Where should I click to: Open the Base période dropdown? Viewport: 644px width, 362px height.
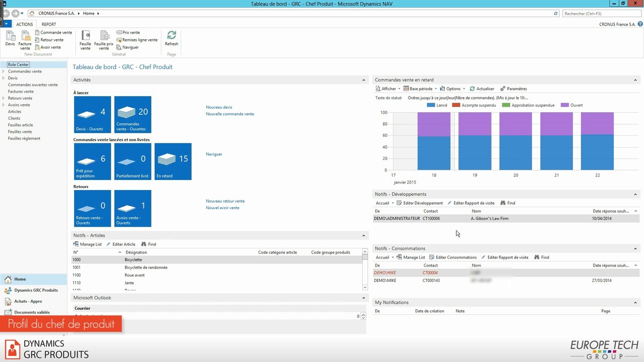click(421, 88)
